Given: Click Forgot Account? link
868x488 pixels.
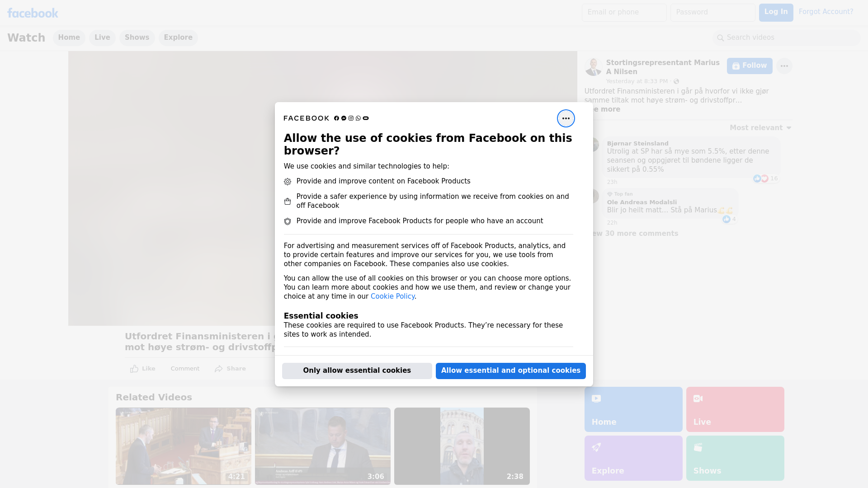Looking at the screenshot, I should pyautogui.click(x=826, y=12).
